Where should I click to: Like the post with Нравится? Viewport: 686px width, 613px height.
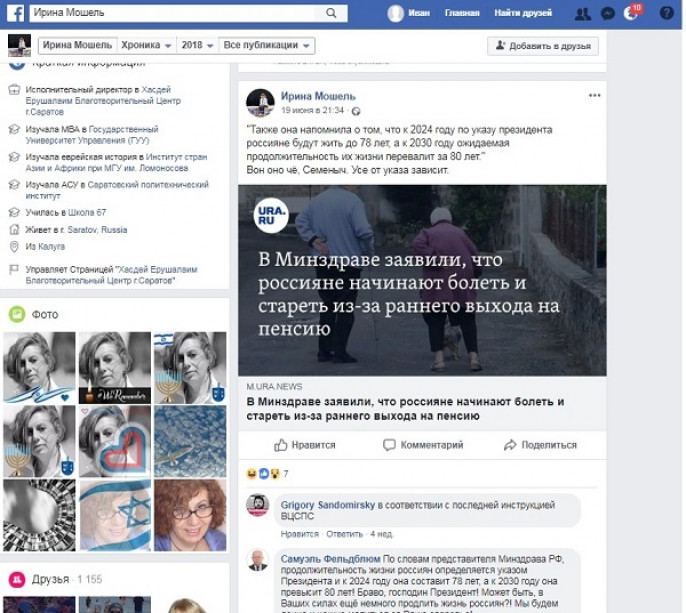[305, 445]
